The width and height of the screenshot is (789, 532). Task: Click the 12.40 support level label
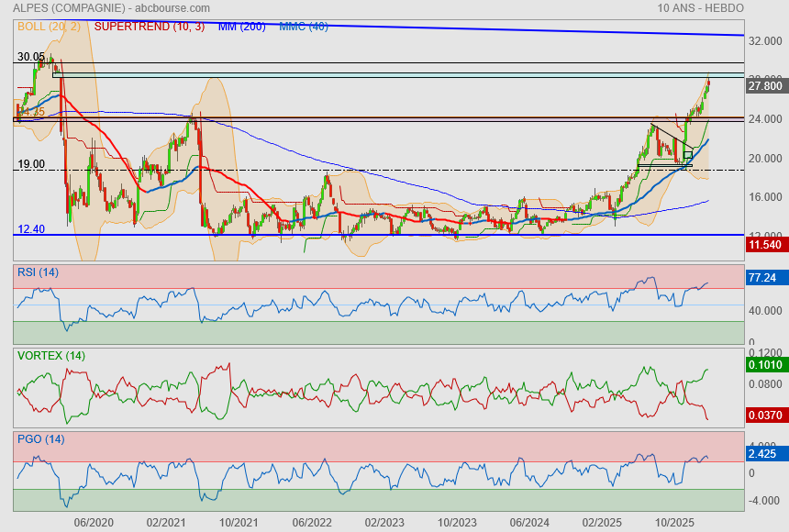click(x=31, y=229)
